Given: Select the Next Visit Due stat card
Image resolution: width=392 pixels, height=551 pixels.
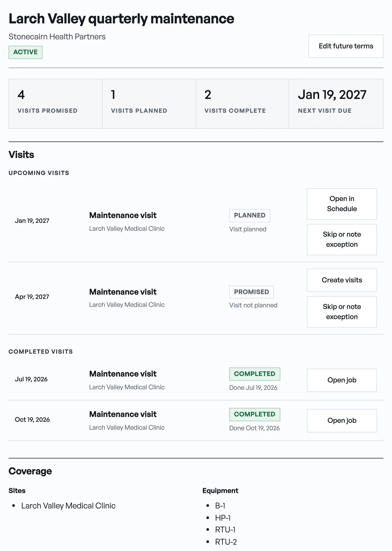Looking at the screenshot, I should pos(336,104).
